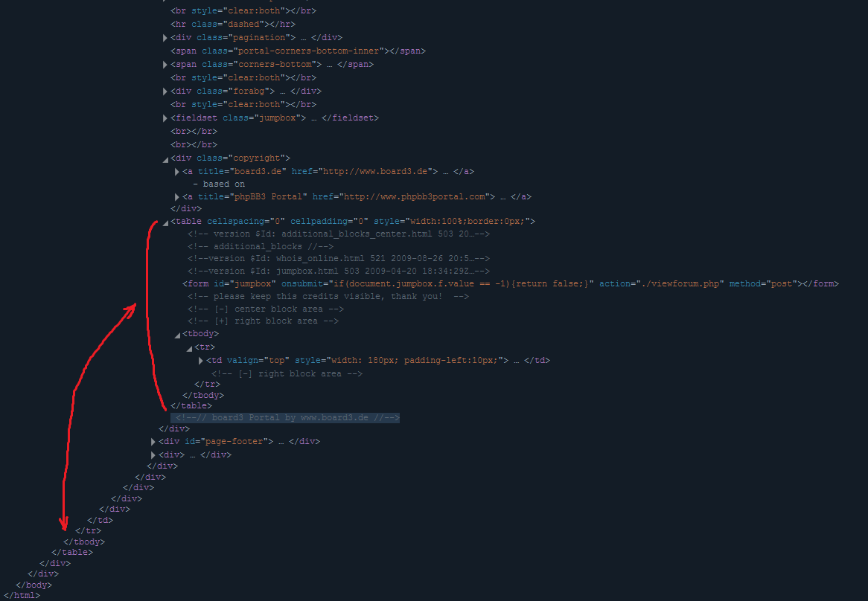
Task: Expand the div class pagination node
Action: pos(165,38)
